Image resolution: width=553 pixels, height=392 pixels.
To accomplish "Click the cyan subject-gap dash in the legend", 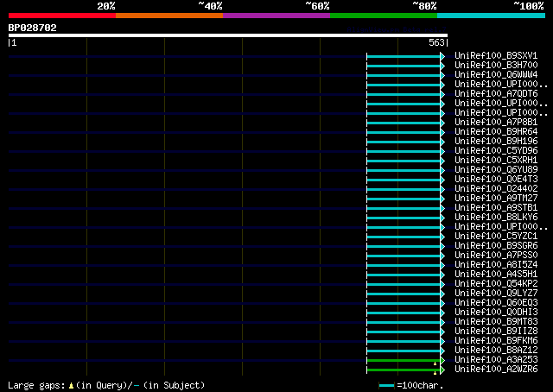I will click(137, 386).
